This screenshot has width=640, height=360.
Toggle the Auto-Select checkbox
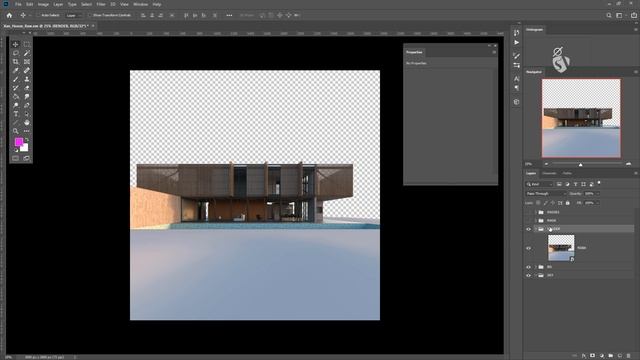[x=39, y=16]
